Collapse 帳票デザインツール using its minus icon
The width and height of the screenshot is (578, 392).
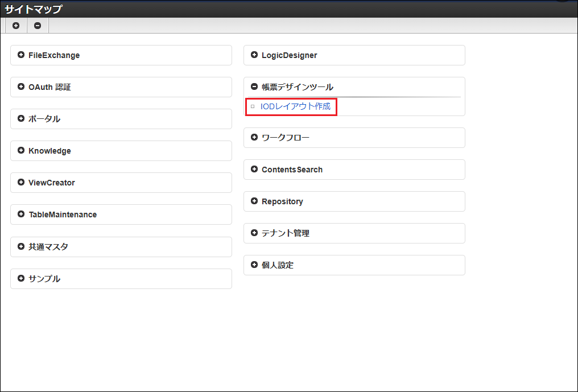254,87
